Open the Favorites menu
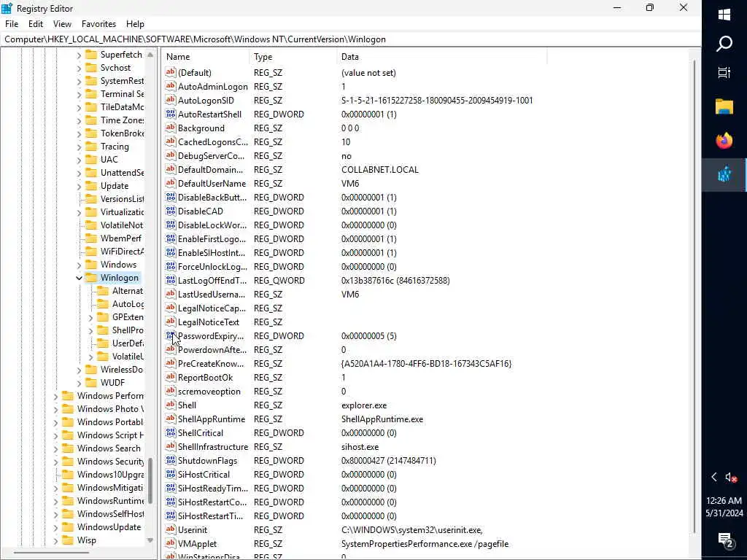747x560 pixels. 98,24
